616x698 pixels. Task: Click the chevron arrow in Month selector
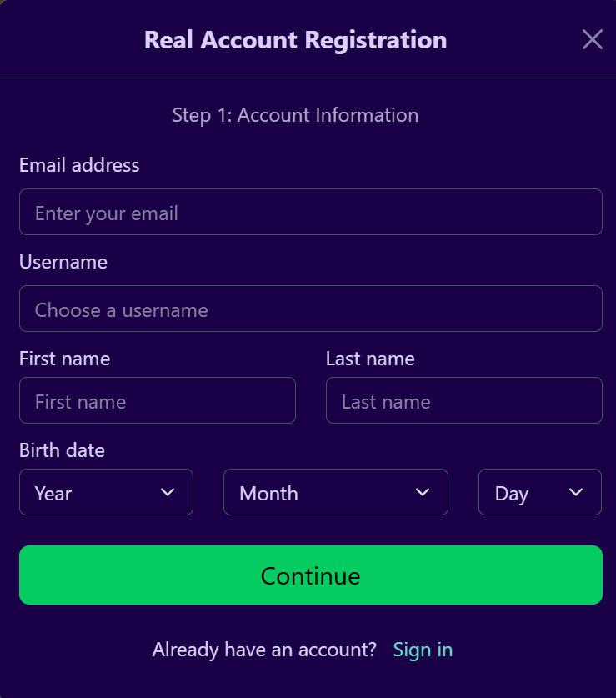click(423, 492)
